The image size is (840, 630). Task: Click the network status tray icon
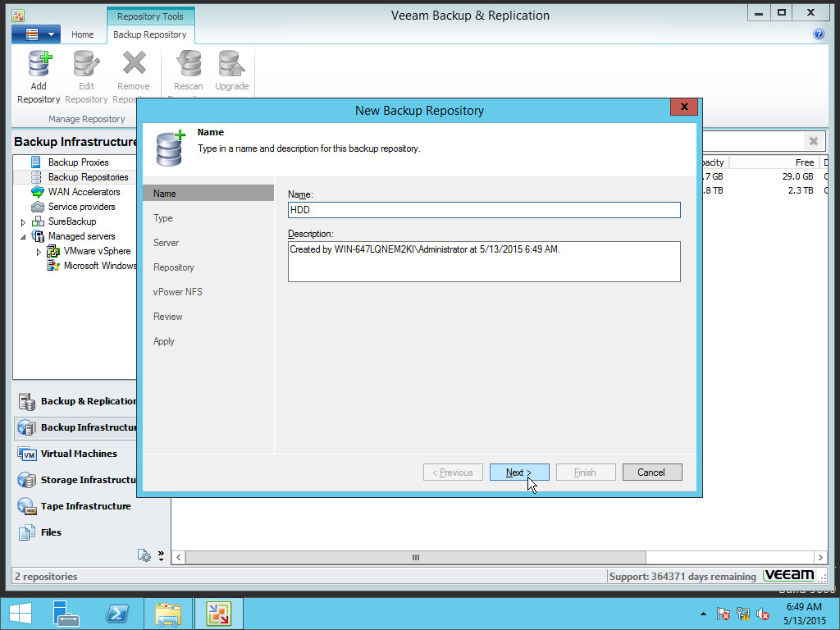click(x=743, y=614)
